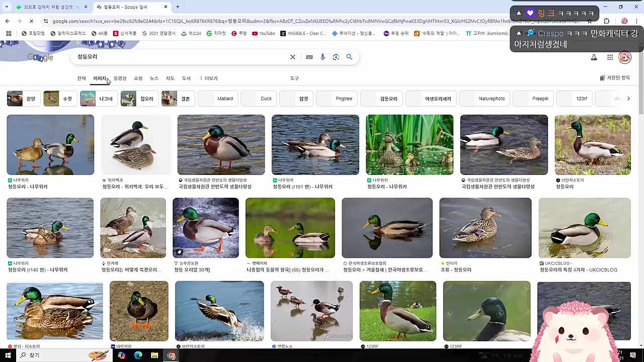Launch Microsoft Edge from the taskbar

138,355
